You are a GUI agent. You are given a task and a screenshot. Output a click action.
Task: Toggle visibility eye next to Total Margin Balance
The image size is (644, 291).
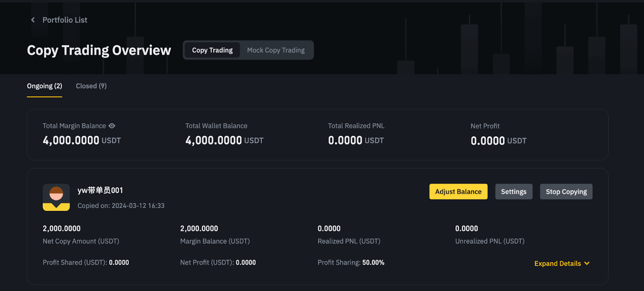click(112, 126)
